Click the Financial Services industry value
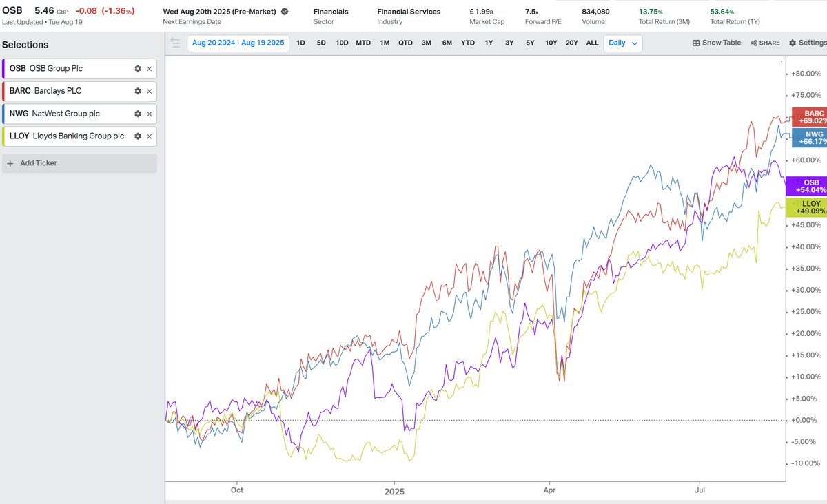 click(409, 12)
